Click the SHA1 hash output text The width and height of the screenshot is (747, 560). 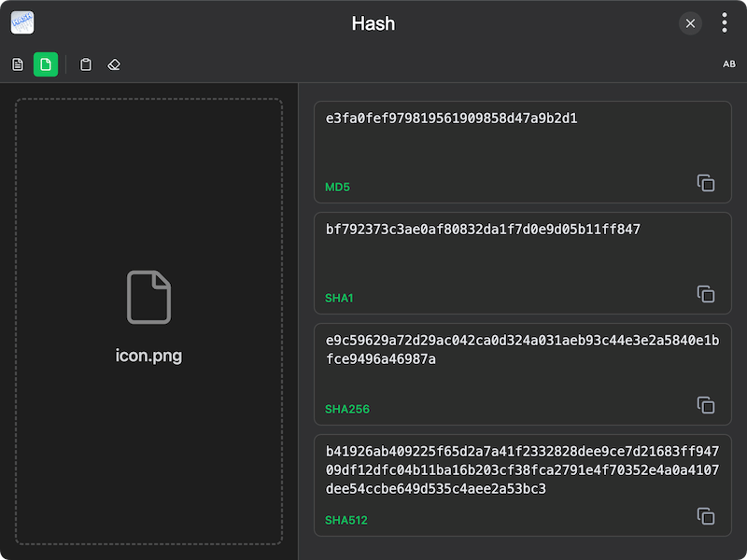click(x=483, y=230)
